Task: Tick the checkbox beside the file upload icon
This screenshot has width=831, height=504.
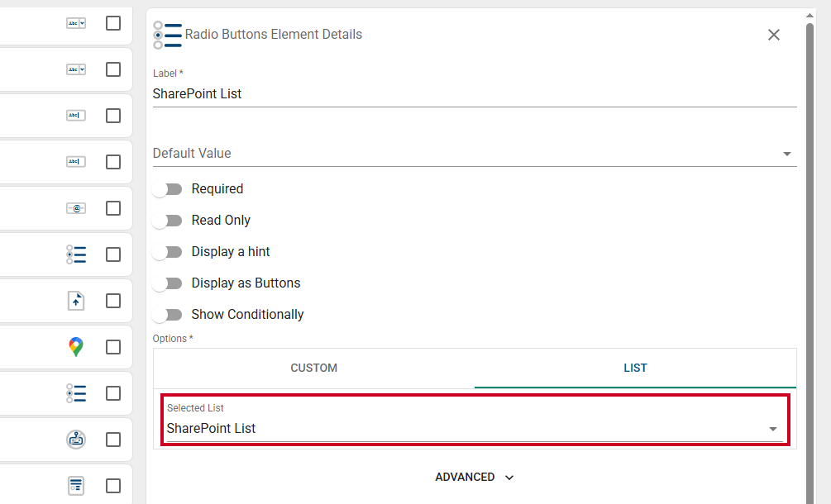Action: (x=113, y=301)
